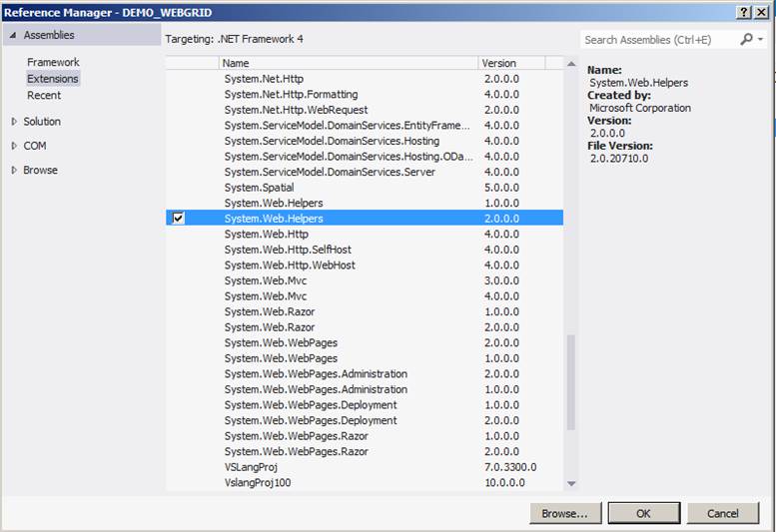
Task: Click the vertical scrollbar thumb
Action: (x=571, y=382)
